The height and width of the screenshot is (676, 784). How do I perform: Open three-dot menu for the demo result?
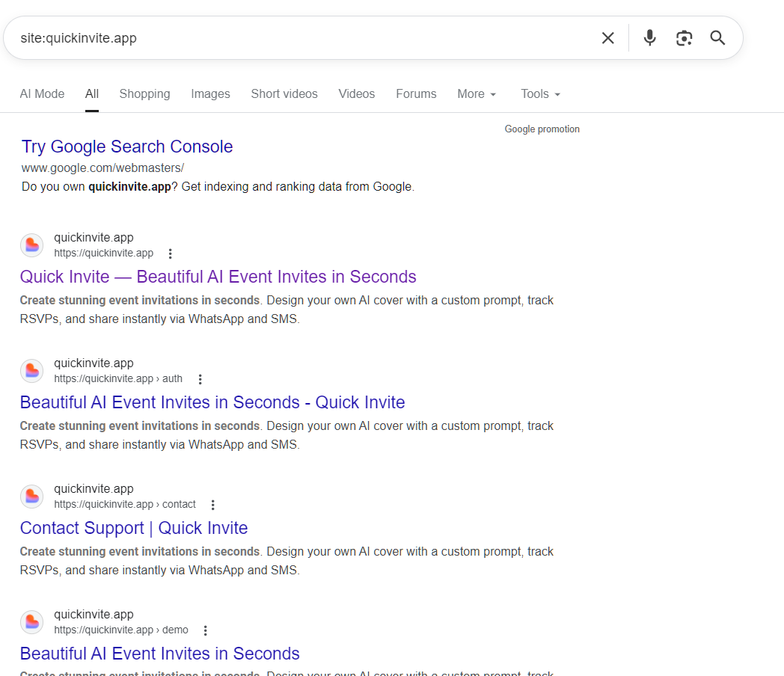[206, 630]
